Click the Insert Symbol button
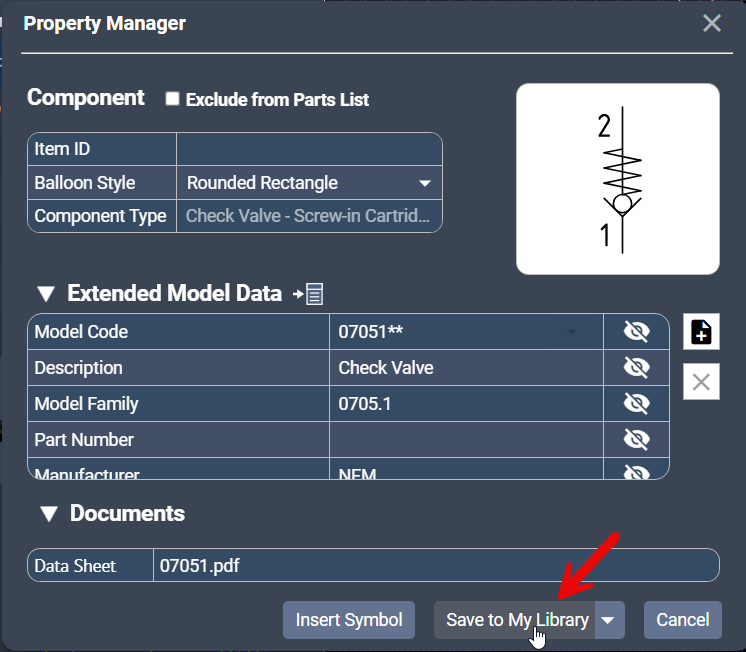 (x=349, y=620)
